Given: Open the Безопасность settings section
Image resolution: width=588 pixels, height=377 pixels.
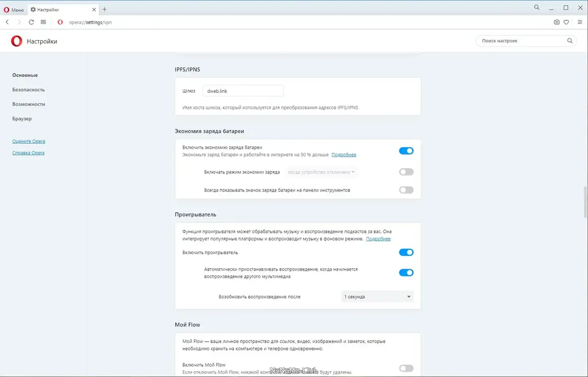Looking at the screenshot, I should click(28, 89).
